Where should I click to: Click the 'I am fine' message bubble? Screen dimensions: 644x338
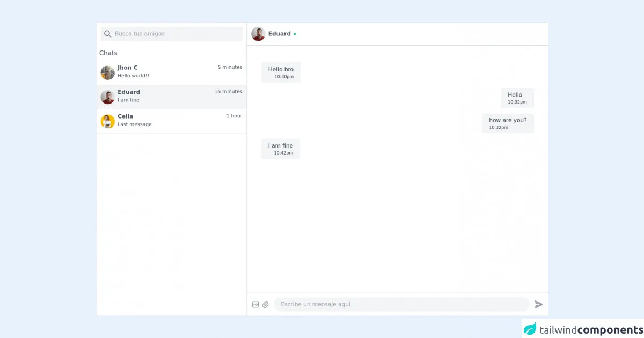point(280,149)
